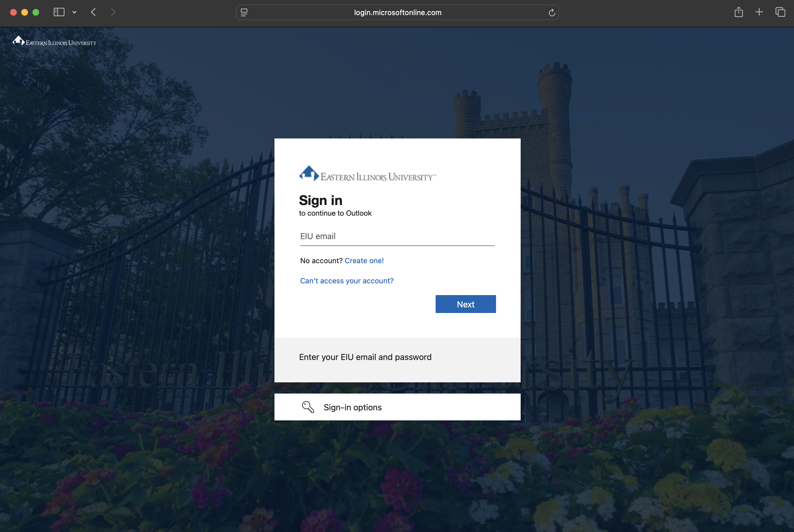The image size is (794, 532).
Task: Click the forward navigation arrow
Action: tap(113, 12)
